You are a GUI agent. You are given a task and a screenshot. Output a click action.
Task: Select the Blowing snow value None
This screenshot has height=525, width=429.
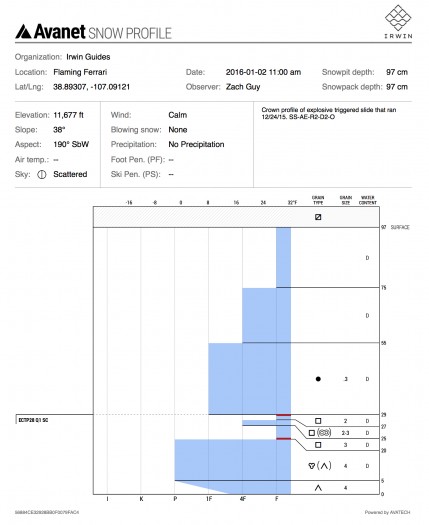click(x=177, y=130)
